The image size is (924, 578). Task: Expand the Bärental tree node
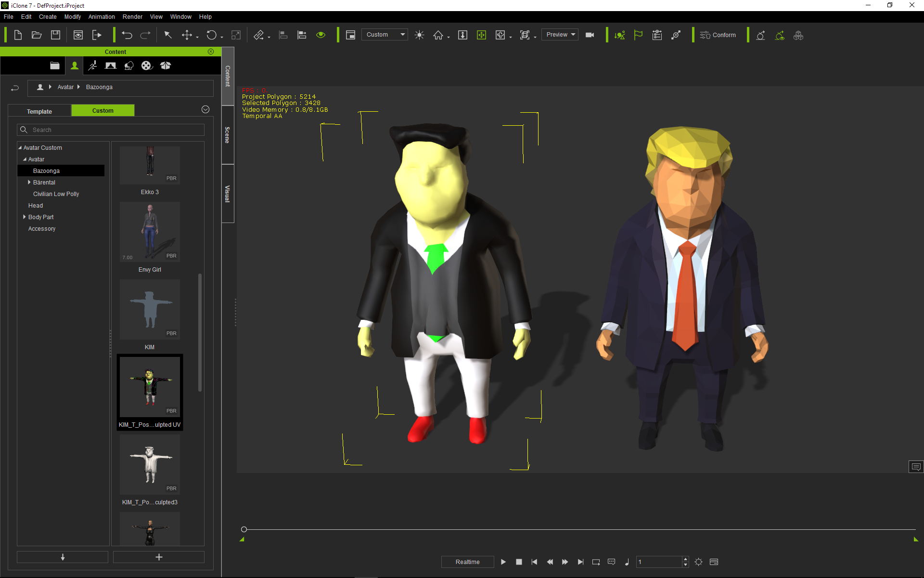(29, 183)
